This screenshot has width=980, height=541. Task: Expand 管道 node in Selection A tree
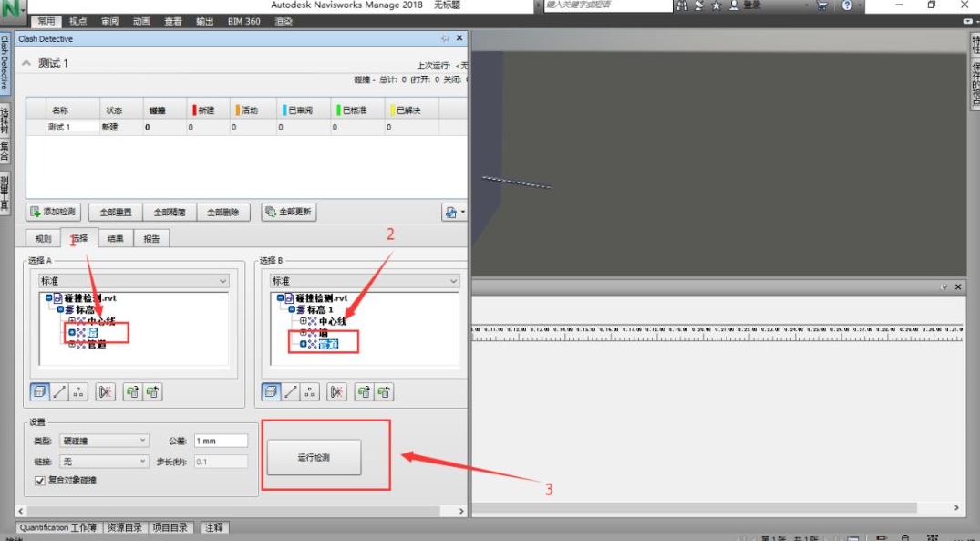[72, 344]
